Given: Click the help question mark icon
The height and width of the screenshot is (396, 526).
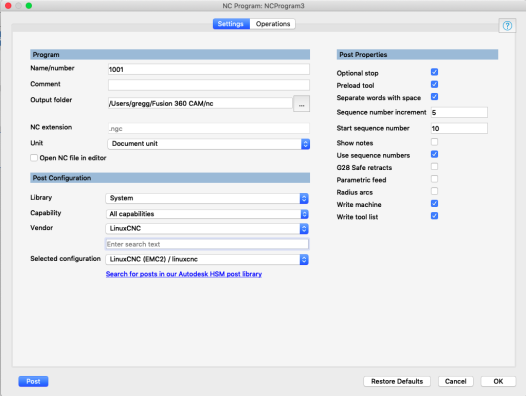Looking at the screenshot, I should click(x=507, y=26).
